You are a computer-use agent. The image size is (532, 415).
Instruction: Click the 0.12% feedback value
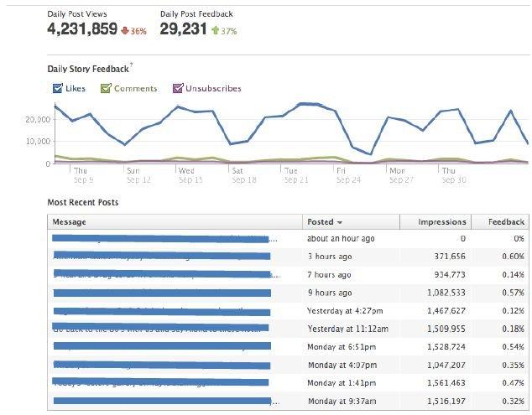pos(513,311)
